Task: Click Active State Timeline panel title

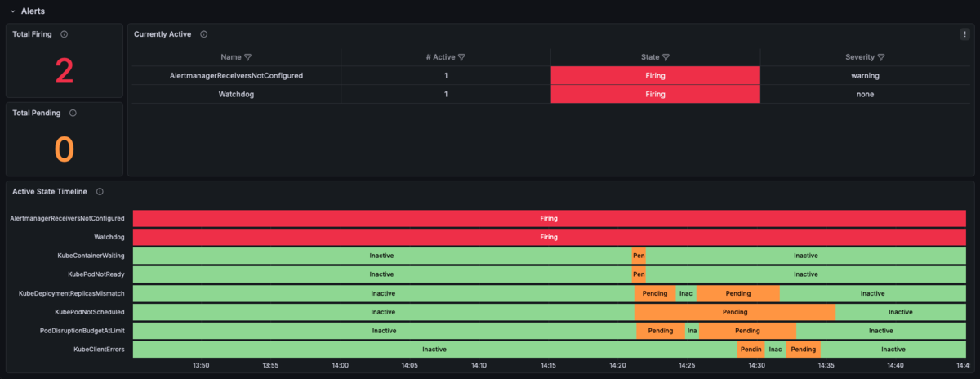Action: (50, 191)
